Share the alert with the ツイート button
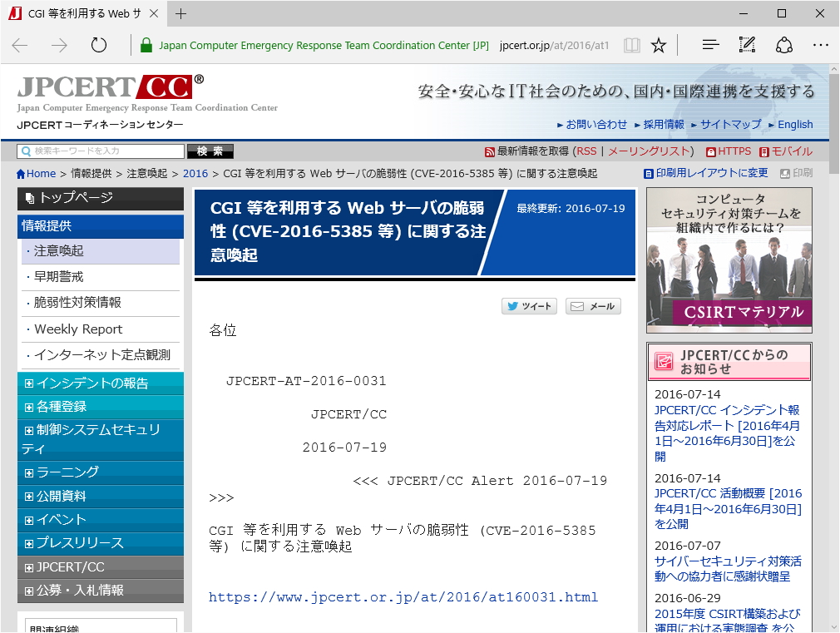 (x=529, y=306)
